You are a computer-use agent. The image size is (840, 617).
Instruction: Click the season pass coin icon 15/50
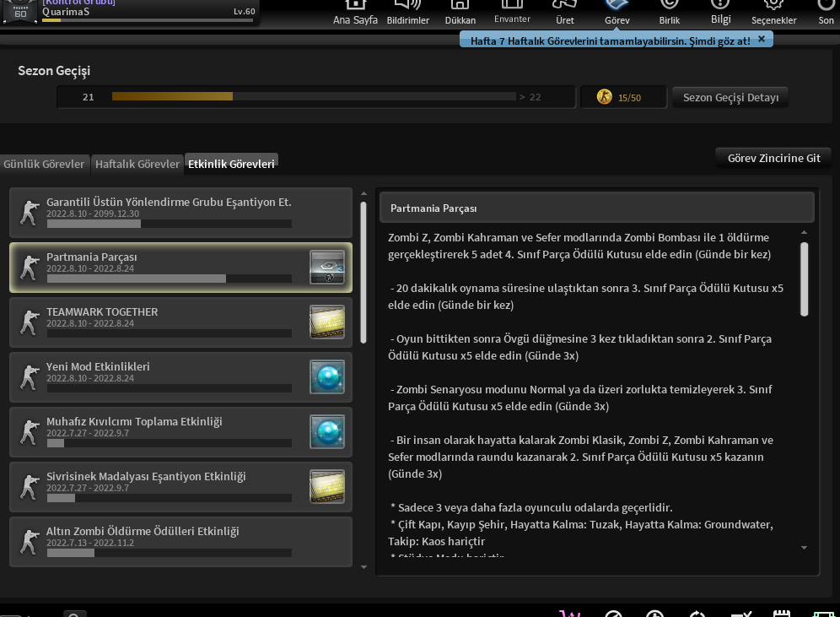[x=605, y=97]
